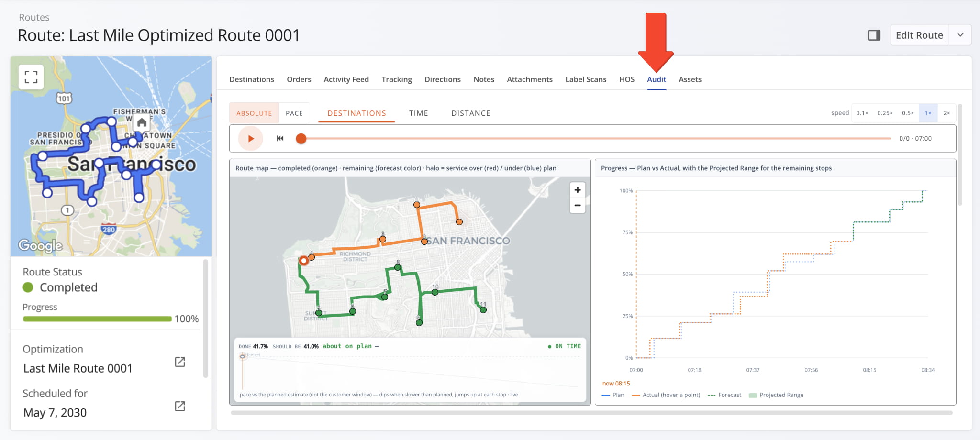Screen dimensions: 980x440
Task: Click the green route progress bar
Action: point(97,319)
